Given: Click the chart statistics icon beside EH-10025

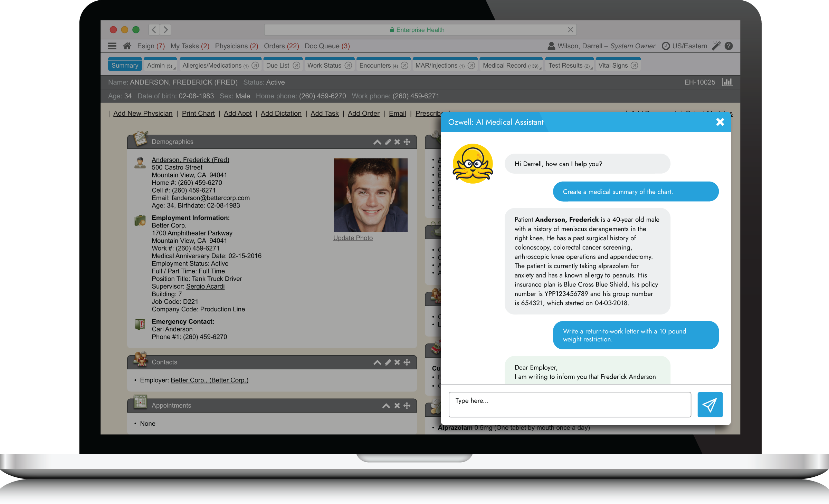Looking at the screenshot, I should coord(727,82).
